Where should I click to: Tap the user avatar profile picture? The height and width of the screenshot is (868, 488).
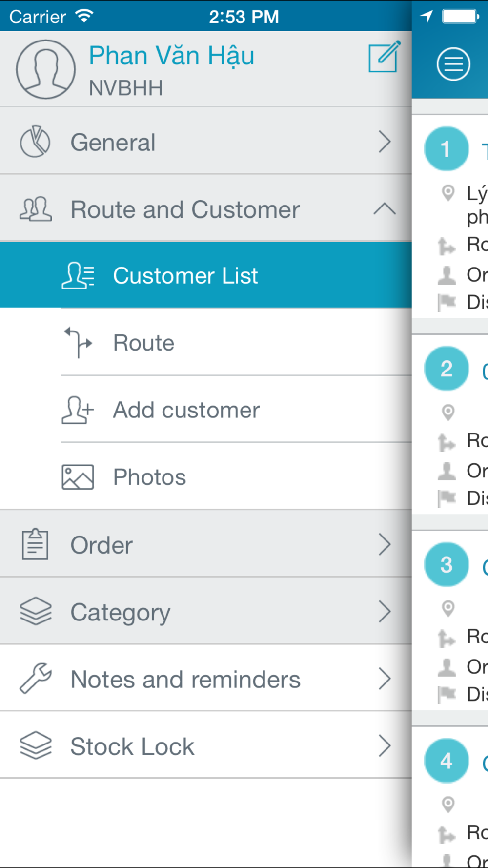(46, 69)
